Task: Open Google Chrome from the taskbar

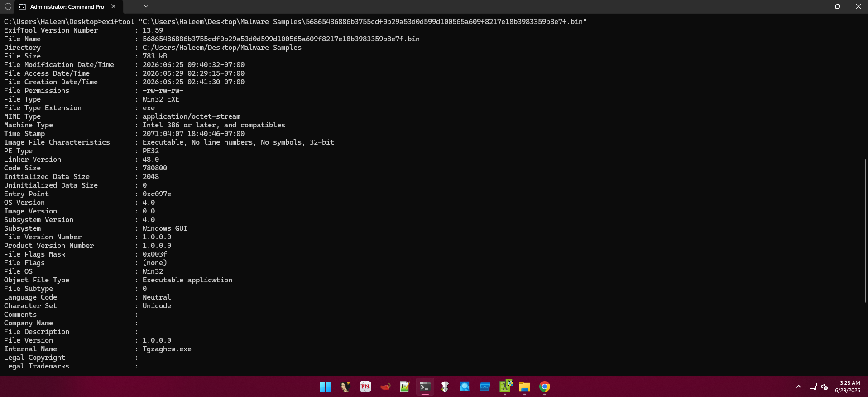Action: (x=545, y=387)
